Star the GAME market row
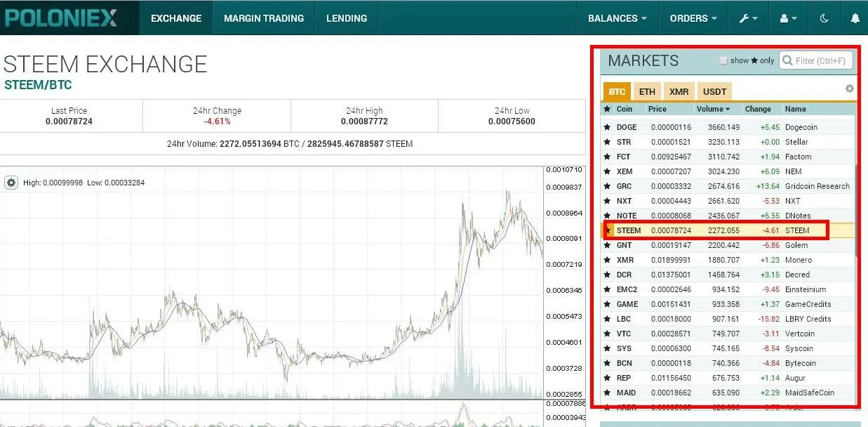 [607, 304]
